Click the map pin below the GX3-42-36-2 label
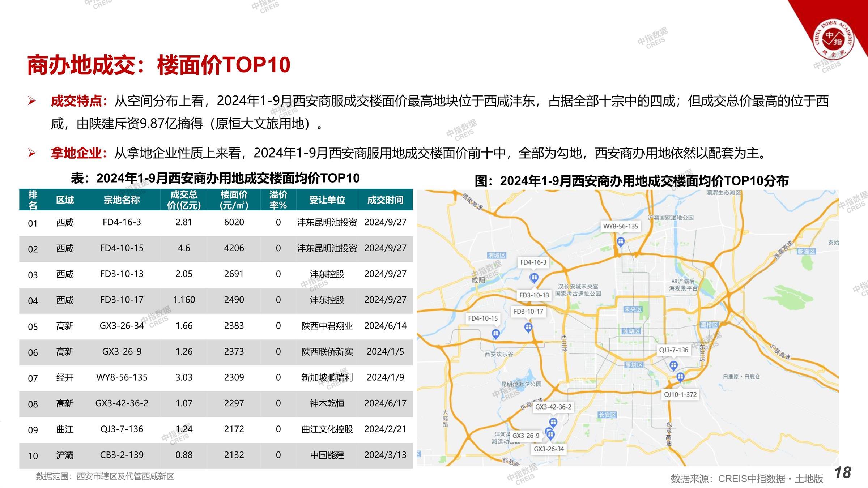This screenshot has height=488, width=868. point(553,422)
